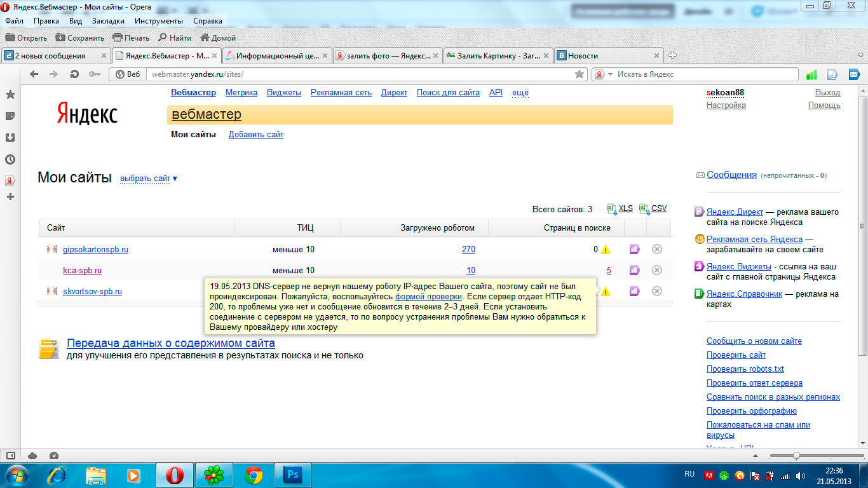Reload the page with the refresh icon

74,74
